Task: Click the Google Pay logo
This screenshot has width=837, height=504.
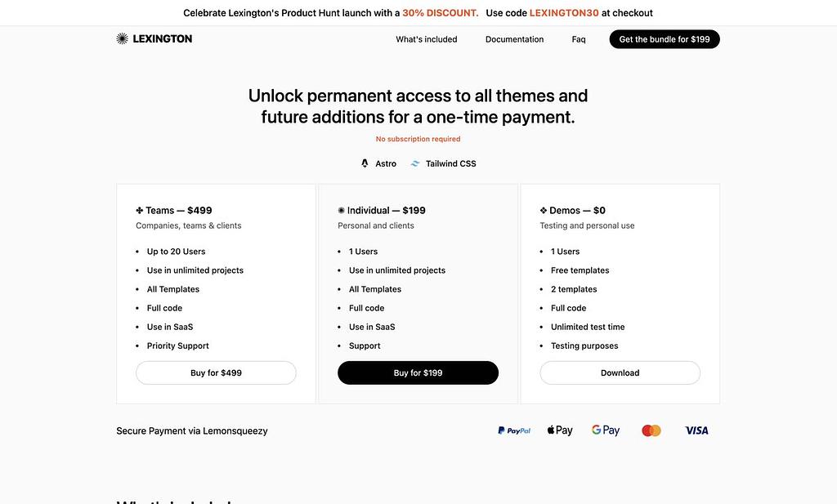Action: 606,430
